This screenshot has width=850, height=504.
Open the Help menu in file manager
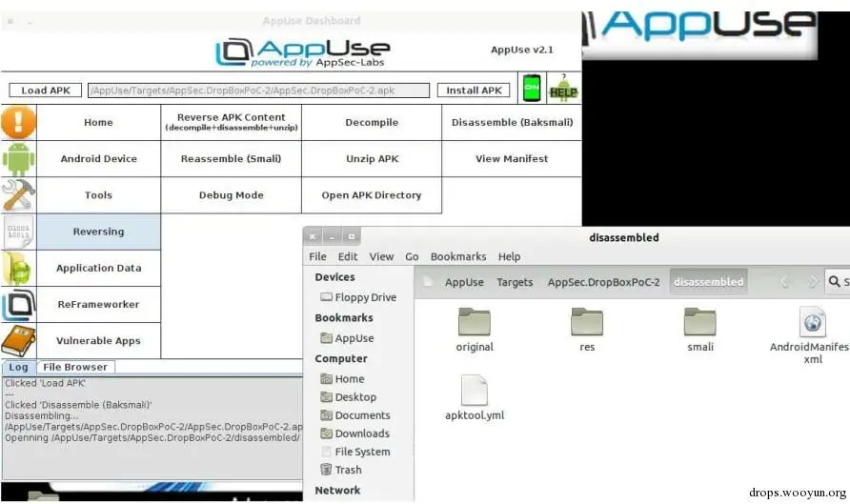point(509,256)
